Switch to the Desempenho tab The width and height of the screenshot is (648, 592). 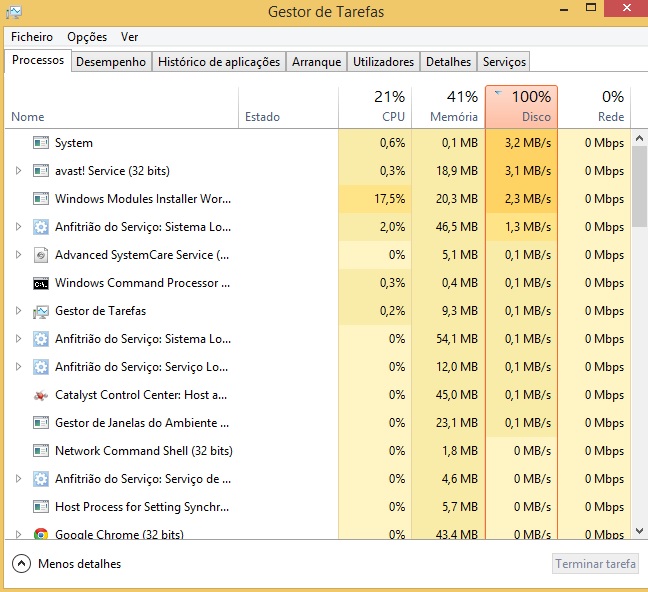pos(111,62)
